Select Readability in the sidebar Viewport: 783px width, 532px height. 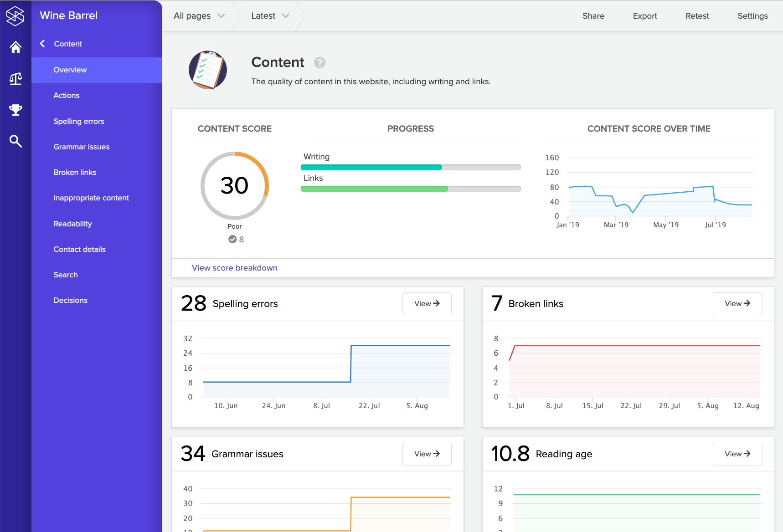point(72,224)
